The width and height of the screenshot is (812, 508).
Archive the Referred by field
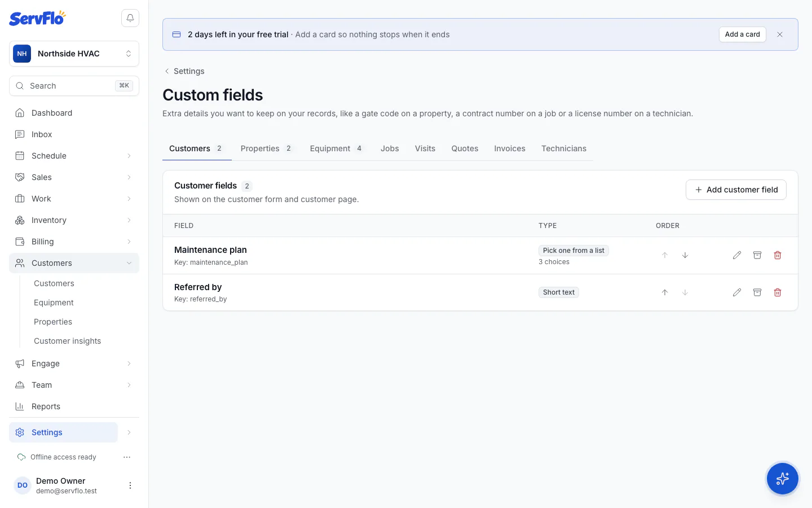coord(757,292)
